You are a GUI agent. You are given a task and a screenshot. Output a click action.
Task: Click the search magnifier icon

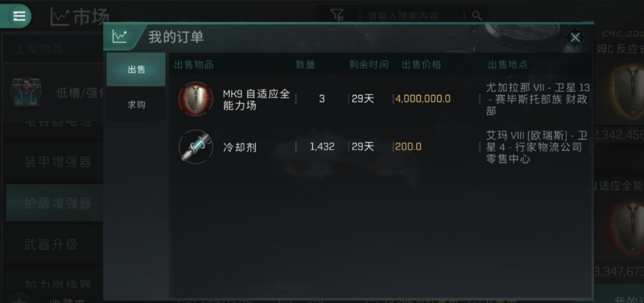(x=476, y=15)
